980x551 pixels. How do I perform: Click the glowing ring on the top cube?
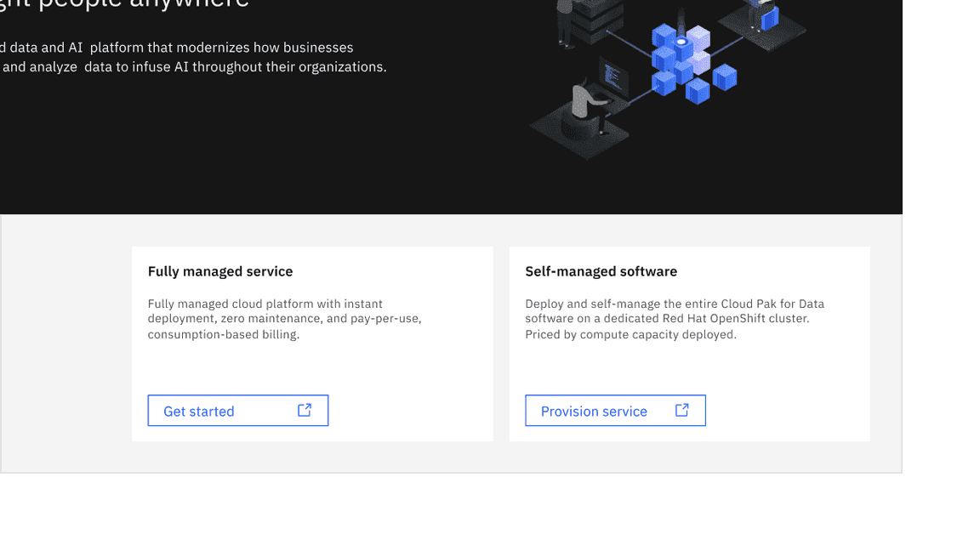tap(681, 42)
